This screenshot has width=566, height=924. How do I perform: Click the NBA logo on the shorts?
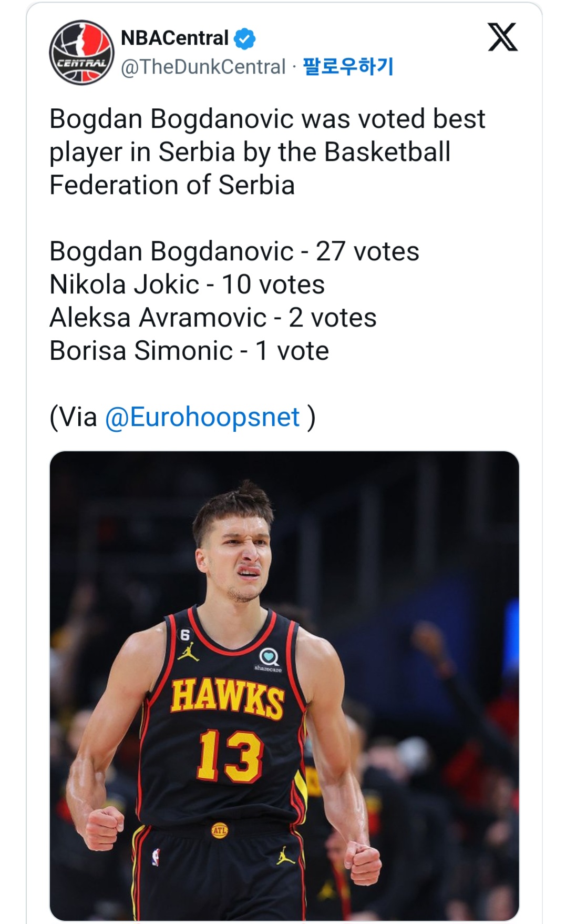click(x=156, y=857)
